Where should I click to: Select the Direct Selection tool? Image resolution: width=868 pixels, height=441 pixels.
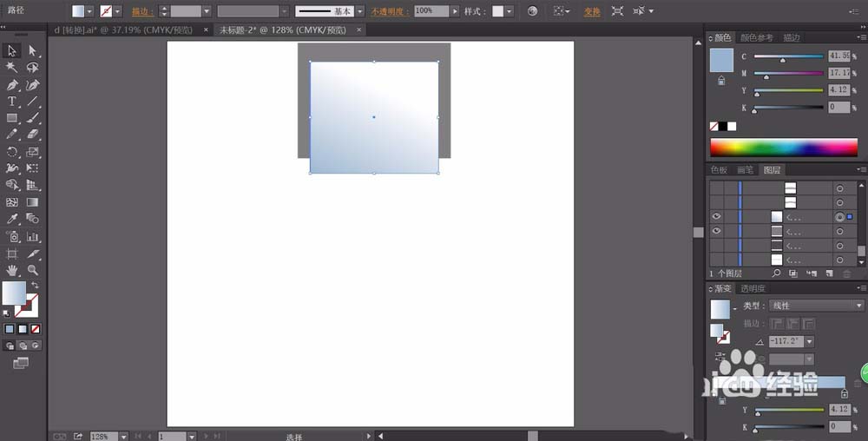pos(33,51)
